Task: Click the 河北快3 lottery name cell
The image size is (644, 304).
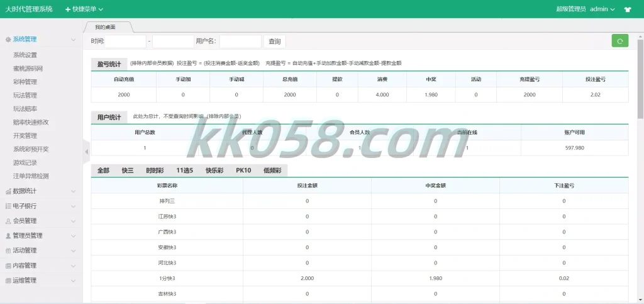Action: (167, 263)
